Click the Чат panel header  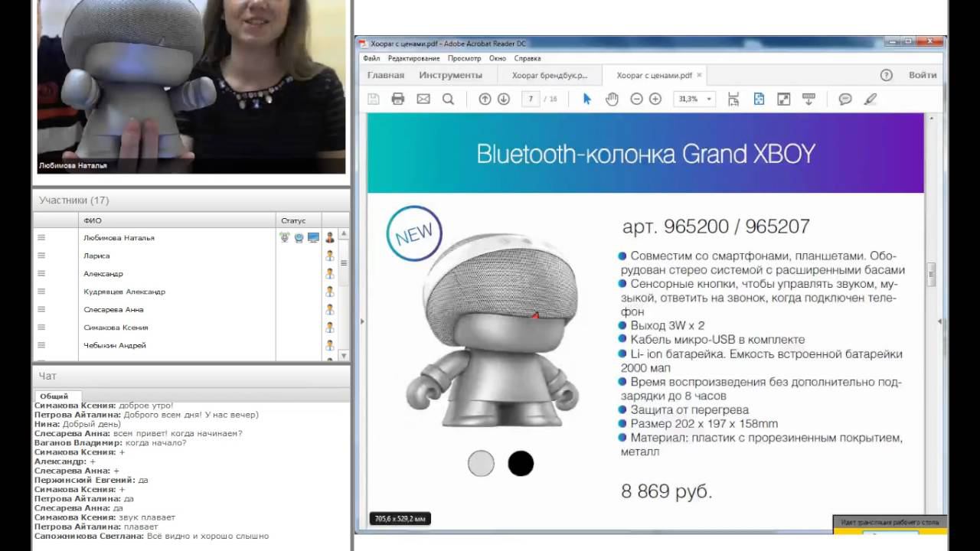[x=191, y=376]
